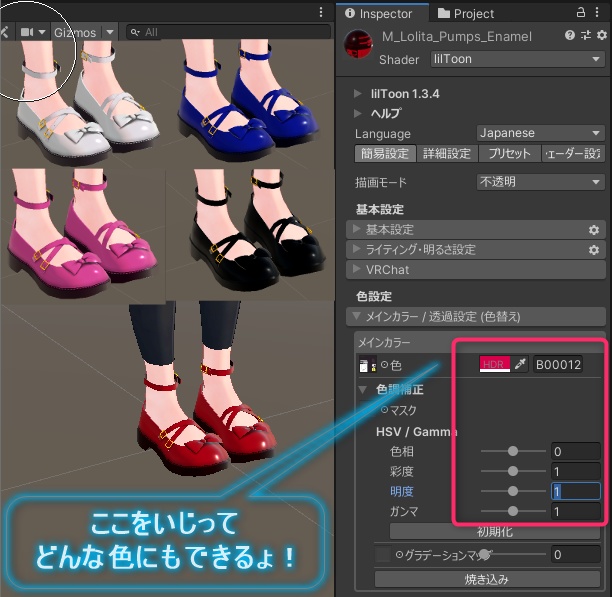Click the 明度 value field
612x597 pixels.
pyautogui.click(x=575, y=491)
